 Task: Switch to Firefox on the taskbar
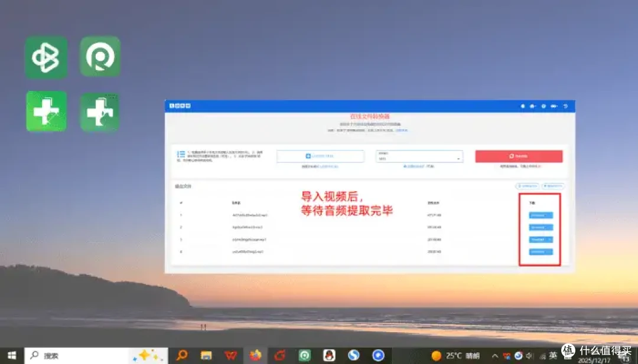(x=256, y=356)
